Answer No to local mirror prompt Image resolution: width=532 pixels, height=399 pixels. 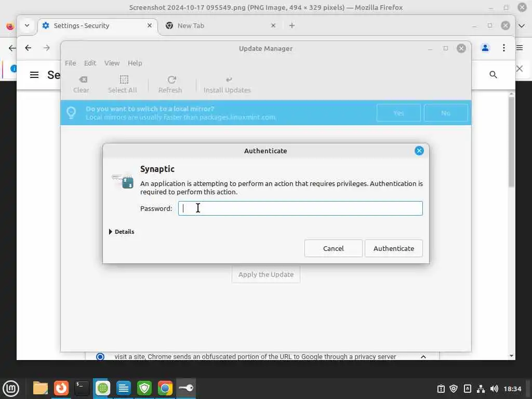coord(446,113)
